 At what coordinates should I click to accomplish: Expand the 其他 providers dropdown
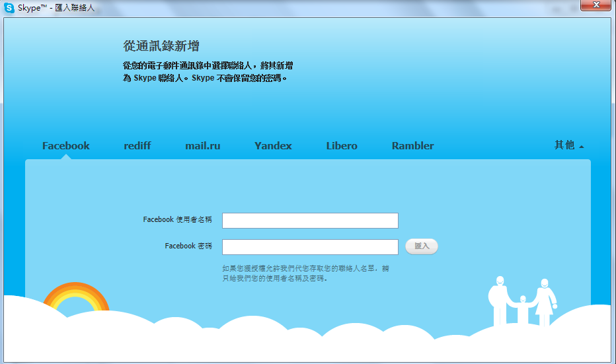click(569, 145)
